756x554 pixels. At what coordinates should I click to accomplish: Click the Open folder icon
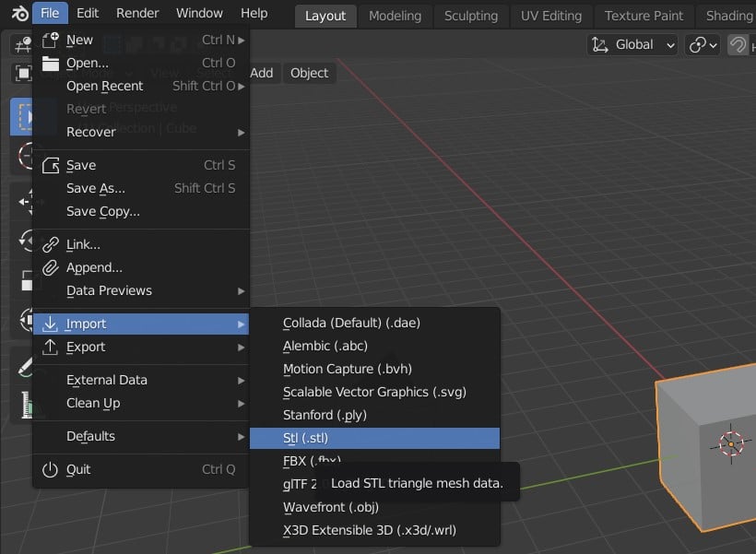pyautogui.click(x=51, y=63)
